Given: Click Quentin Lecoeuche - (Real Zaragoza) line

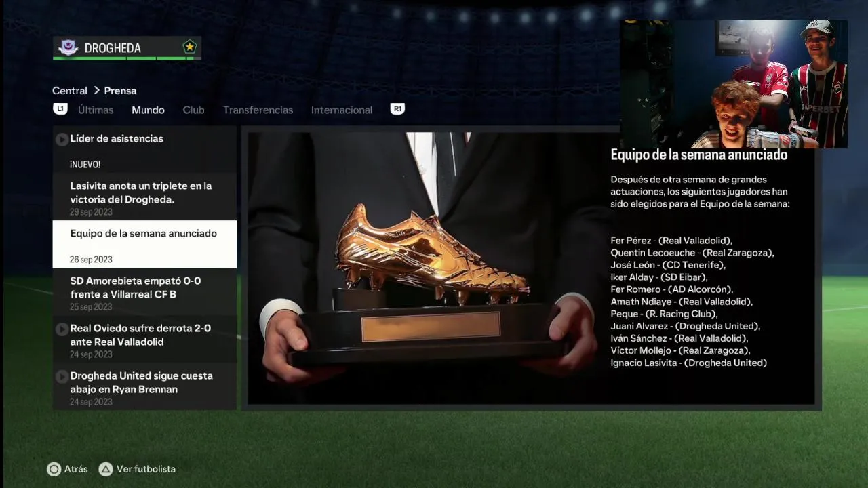Looking at the screenshot, I should tap(692, 253).
